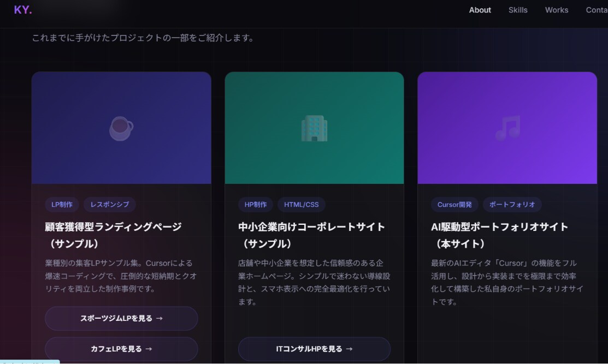Click the AI駆動型ポートフォリオサイト heading
The width and height of the screenshot is (608, 364).
coord(499,235)
